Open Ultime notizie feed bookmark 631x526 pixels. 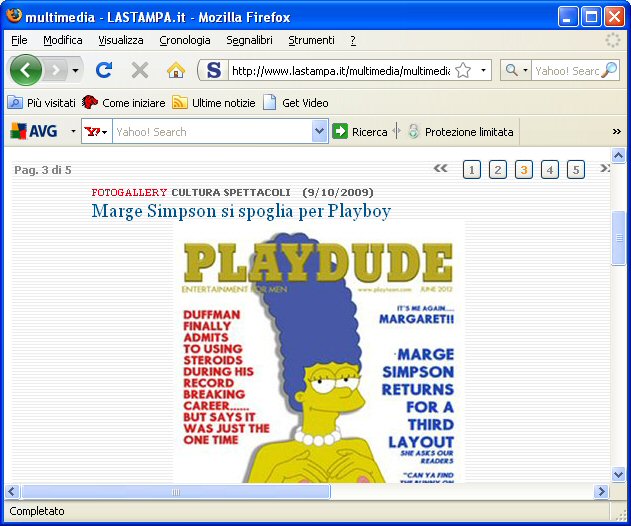point(214,103)
